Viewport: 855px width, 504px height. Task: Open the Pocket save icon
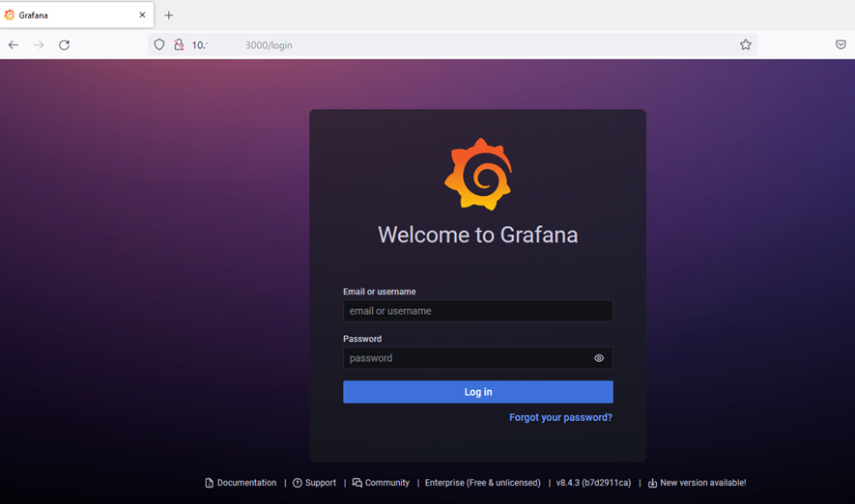coord(841,44)
